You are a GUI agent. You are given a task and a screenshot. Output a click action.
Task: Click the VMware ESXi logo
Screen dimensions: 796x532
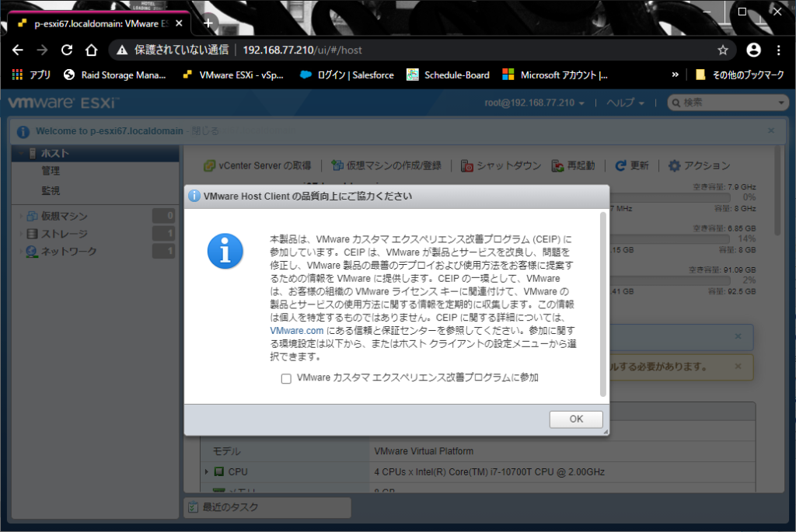(64, 103)
